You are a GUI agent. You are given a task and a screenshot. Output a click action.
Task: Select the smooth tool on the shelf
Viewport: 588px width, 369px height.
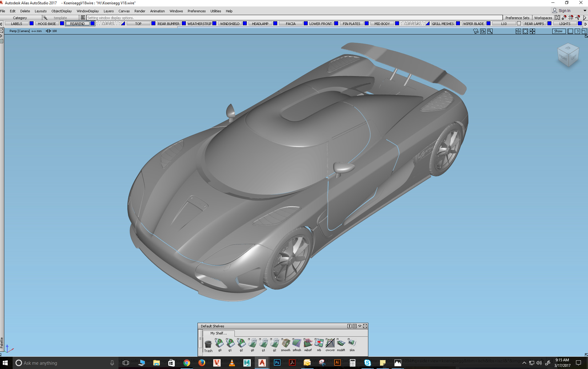pyautogui.click(x=286, y=343)
